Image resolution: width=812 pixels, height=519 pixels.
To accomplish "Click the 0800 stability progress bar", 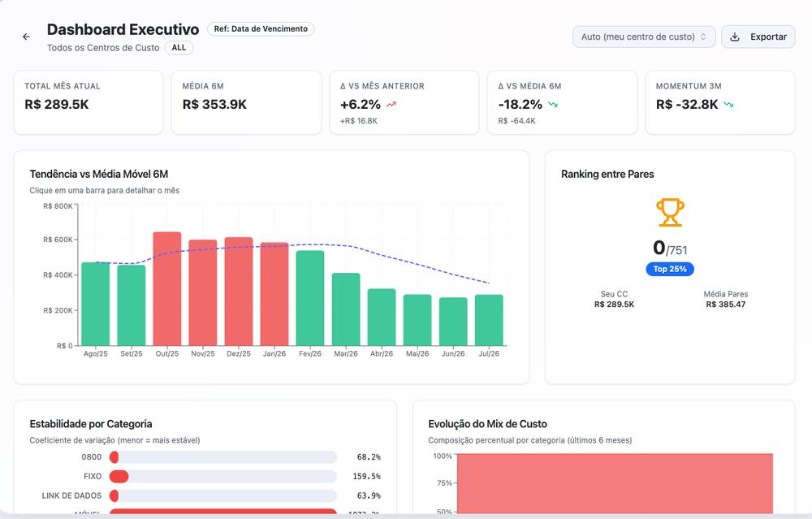I will coord(222,456).
